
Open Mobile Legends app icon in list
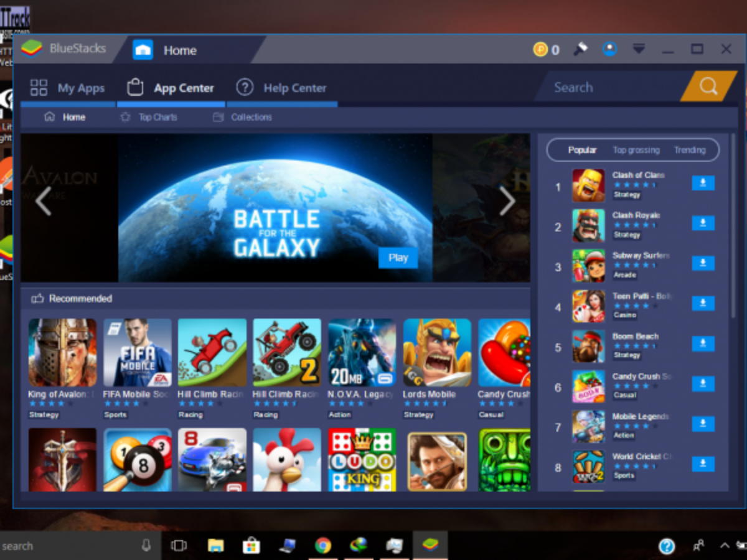tap(588, 426)
